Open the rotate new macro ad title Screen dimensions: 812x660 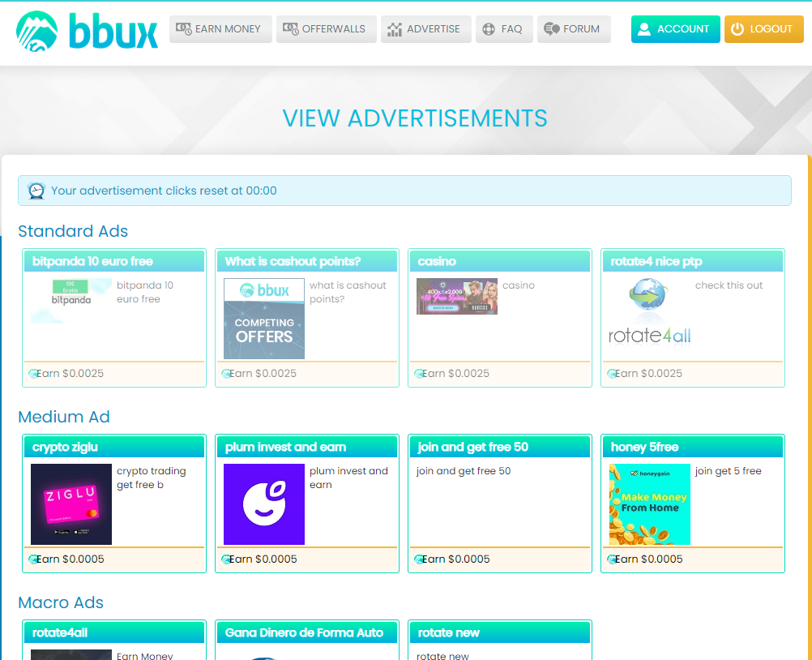(x=448, y=632)
